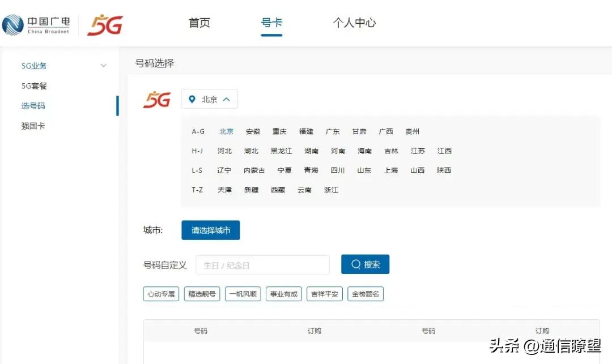Image resolution: width=612 pixels, height=364 pixels.
Task: Choose the 浙江 province link
Action: 331,190
